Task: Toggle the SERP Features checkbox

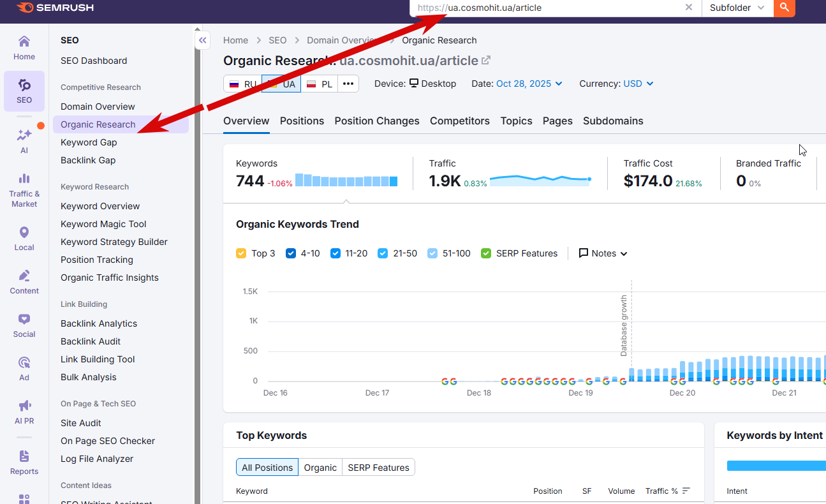Action: pyautogui.click(x=486, y=253)
